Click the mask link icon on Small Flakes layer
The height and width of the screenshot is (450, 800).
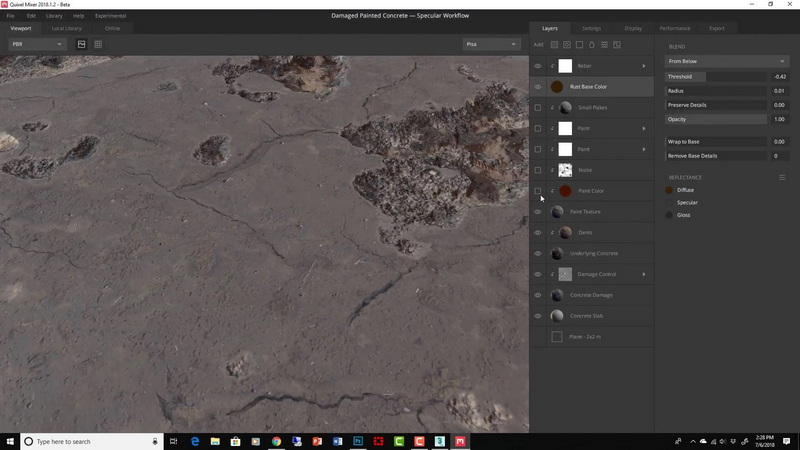552,108
